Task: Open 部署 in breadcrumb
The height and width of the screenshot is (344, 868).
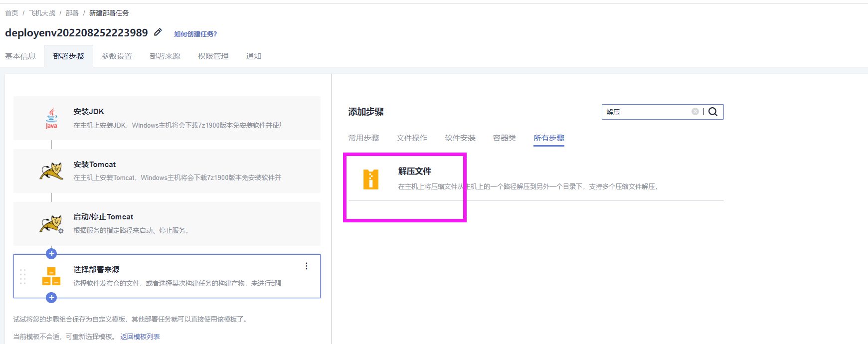Action: tap(72, 13)
